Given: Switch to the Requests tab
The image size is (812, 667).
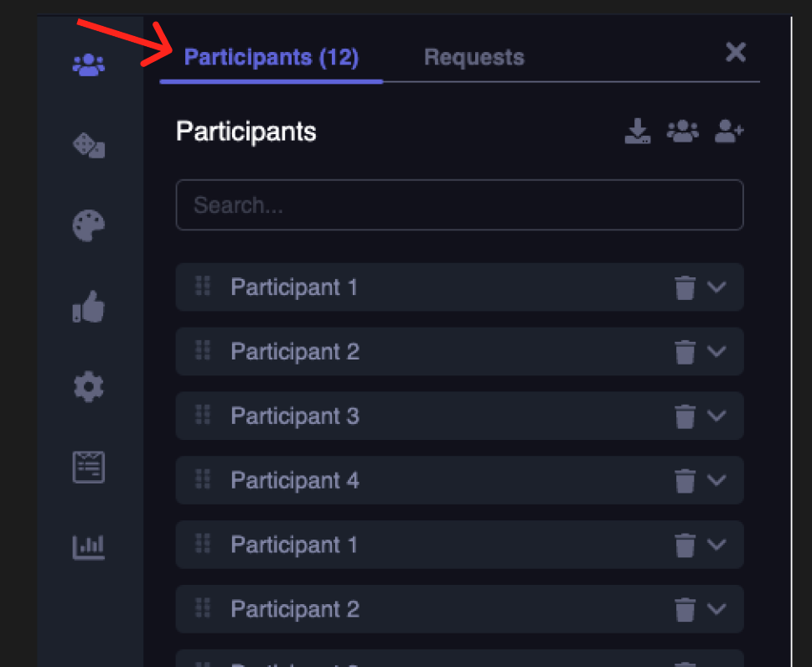Looking at the screenshot, I should (x=474, y=58).
